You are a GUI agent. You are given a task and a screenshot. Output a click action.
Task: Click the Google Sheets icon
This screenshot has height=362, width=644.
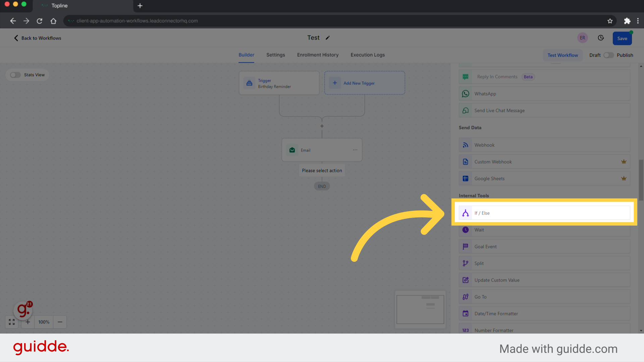click(x=466, y=179)
